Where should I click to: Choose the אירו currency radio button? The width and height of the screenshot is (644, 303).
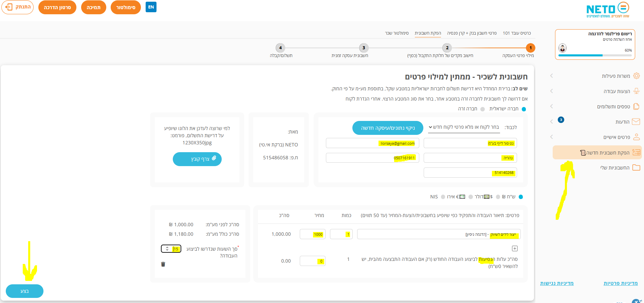[471, 197]
